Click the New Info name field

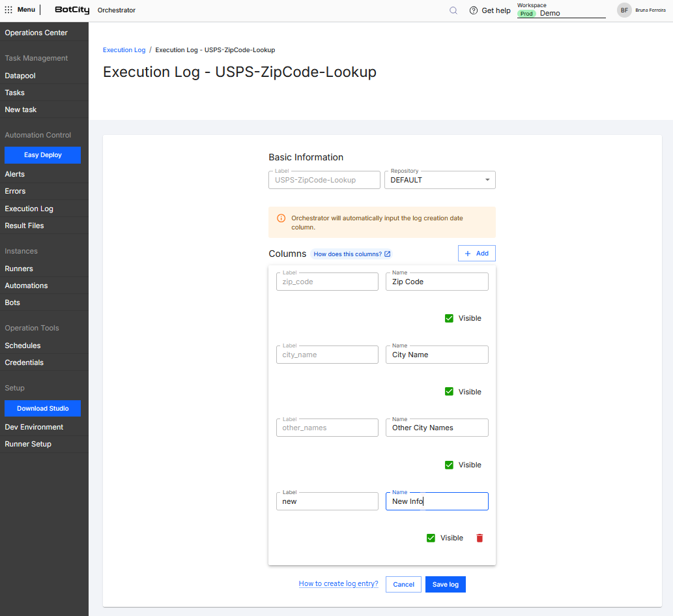437,501
